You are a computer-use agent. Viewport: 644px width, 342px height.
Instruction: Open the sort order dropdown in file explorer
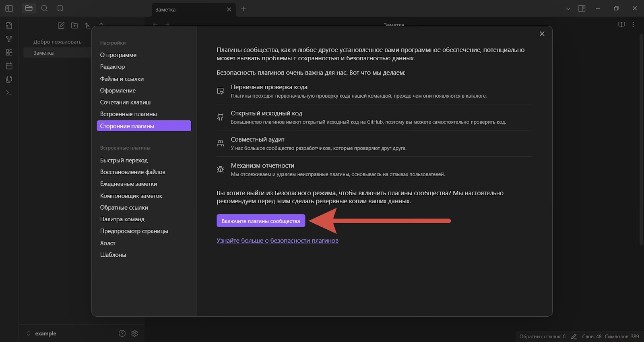[88, 25]
